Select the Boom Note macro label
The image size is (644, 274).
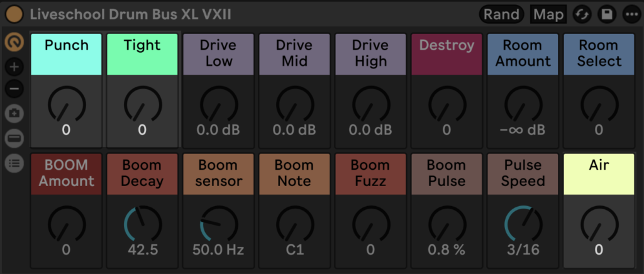pyautogui.click(x=295, y=174)
